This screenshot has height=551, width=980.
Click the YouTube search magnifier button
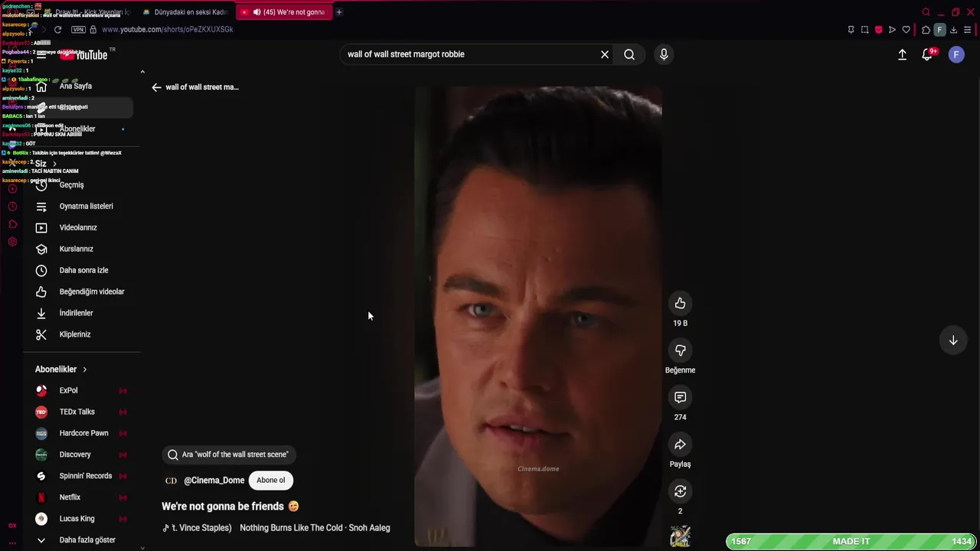(629, 54)
